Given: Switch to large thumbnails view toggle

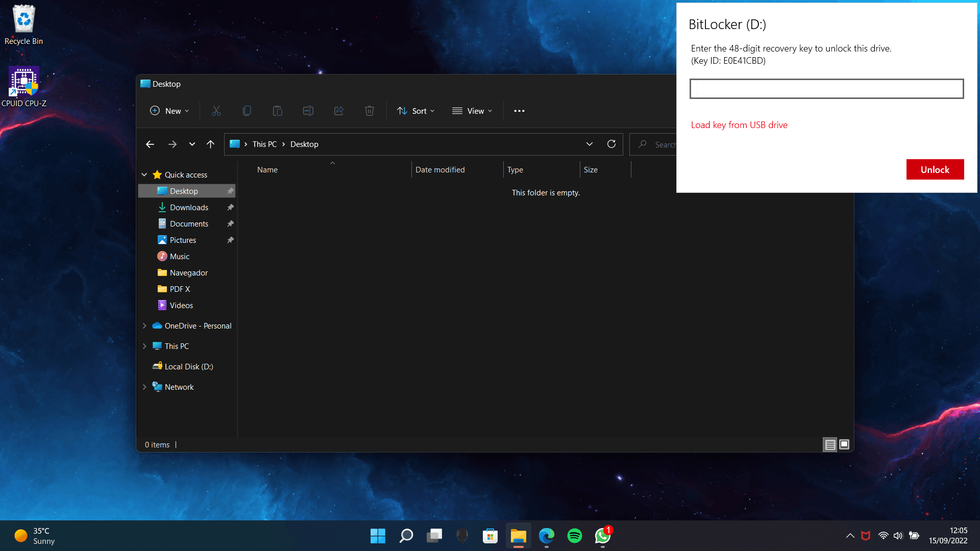Looking at the screenshot, I should pos(844,444).
